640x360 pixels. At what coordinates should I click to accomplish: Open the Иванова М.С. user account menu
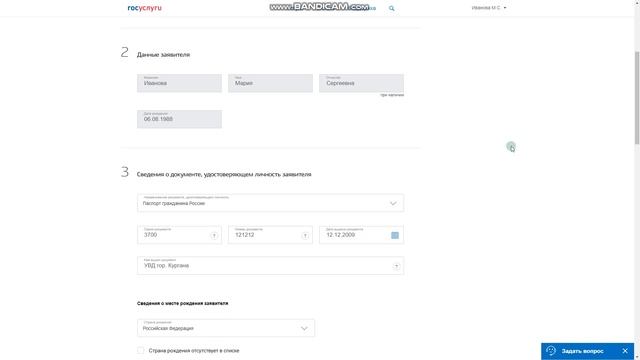(x=489, y=8)
